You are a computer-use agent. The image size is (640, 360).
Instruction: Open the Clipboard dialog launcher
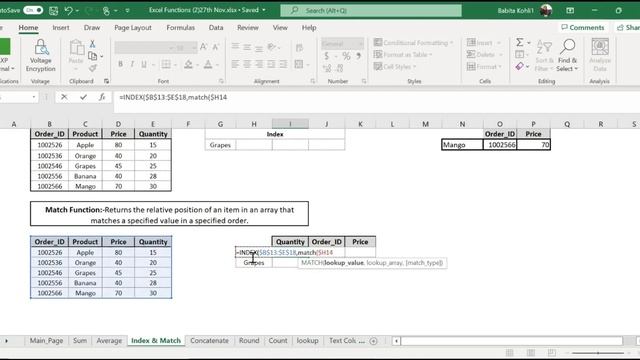107,81
